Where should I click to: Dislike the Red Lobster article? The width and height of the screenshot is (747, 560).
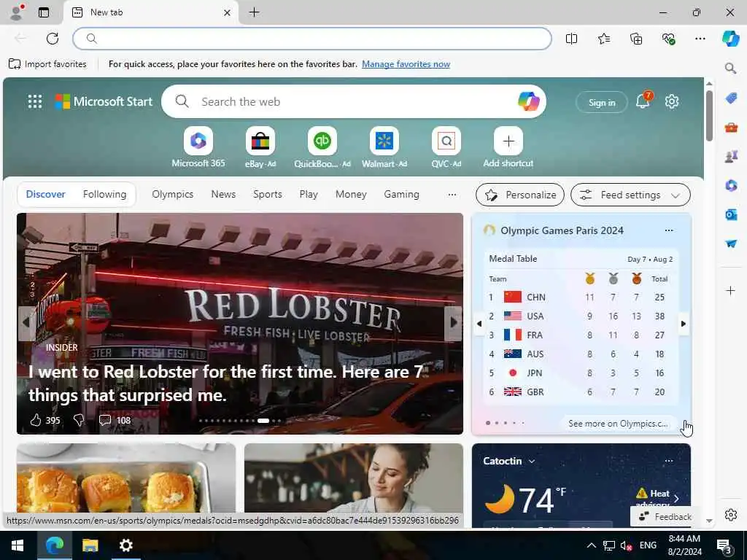click(x=79, y=420)
